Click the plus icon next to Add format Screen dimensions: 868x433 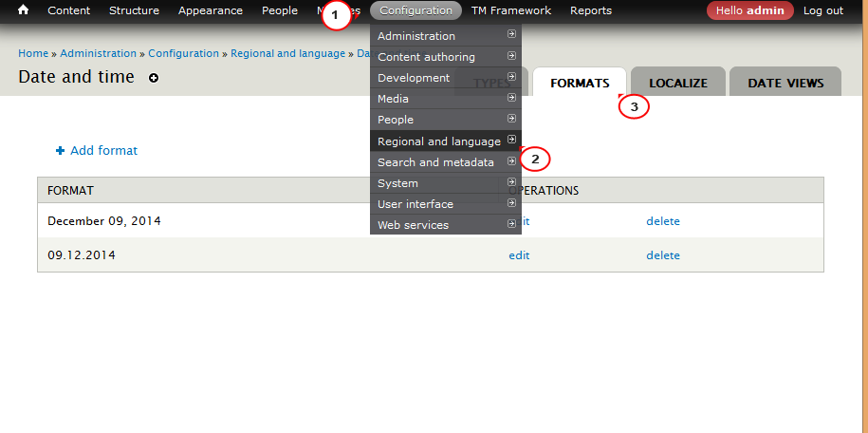(61, 150)
